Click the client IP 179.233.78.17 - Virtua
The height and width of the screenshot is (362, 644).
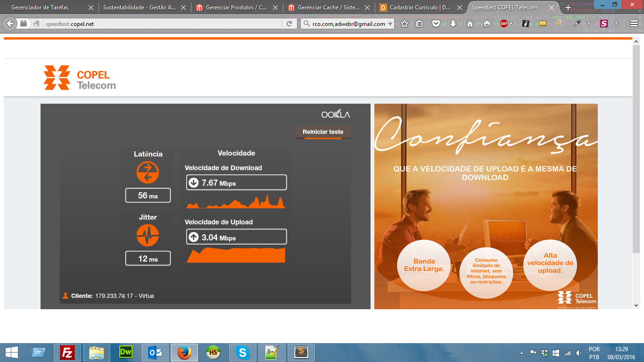124,296
